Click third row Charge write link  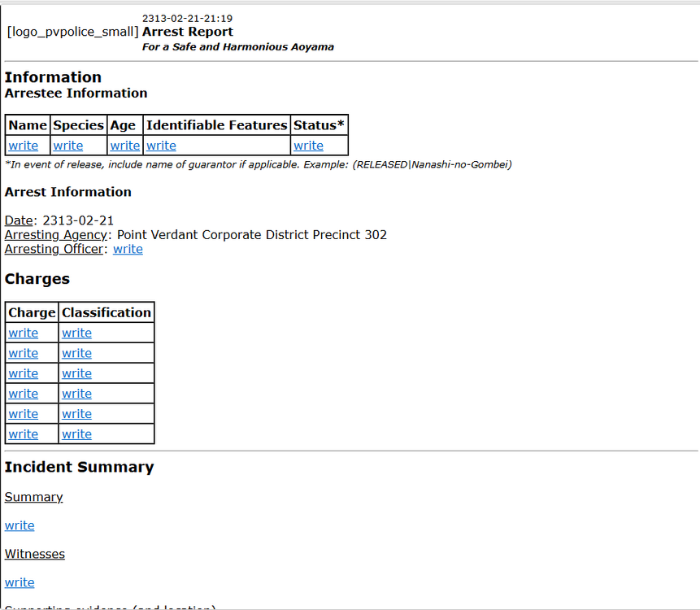[23, 373]
